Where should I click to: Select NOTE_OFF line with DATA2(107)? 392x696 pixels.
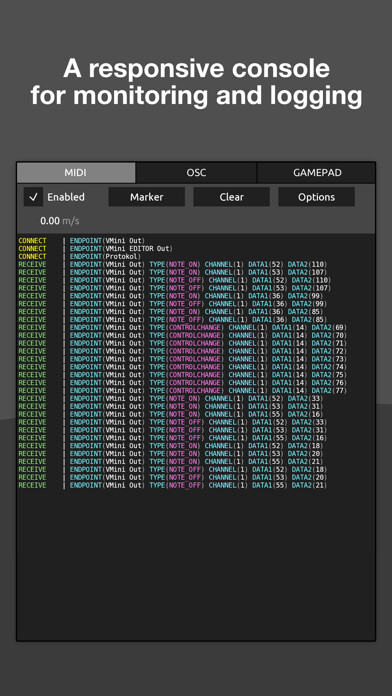click(x=174, y=288)
